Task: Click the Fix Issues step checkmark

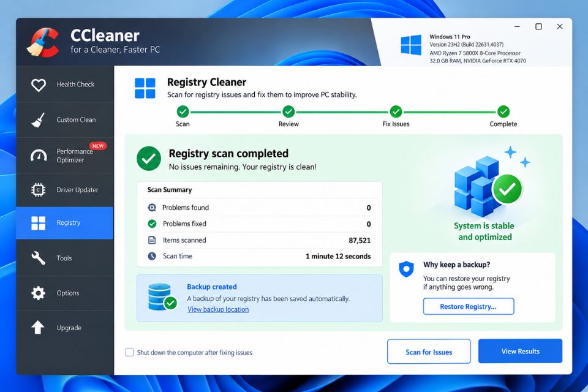Action: click(396, 112)
